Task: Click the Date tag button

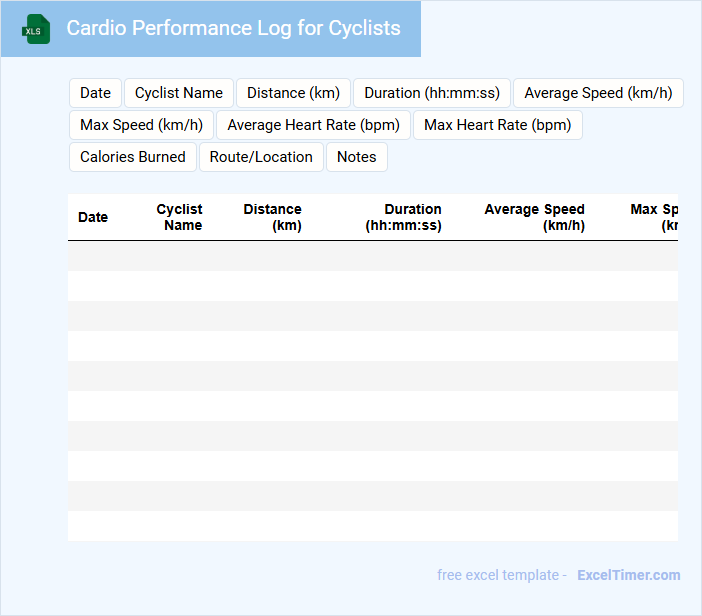Action: click(95, 93)
